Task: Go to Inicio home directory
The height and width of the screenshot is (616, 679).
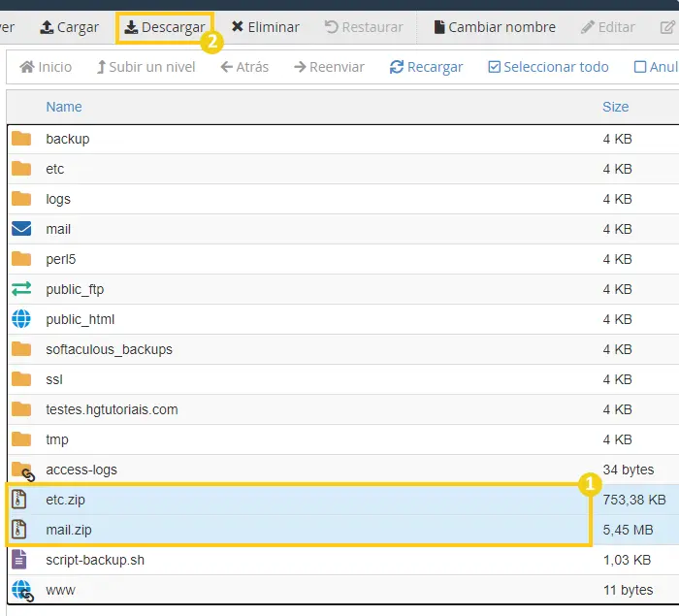Action: point(46,67)
